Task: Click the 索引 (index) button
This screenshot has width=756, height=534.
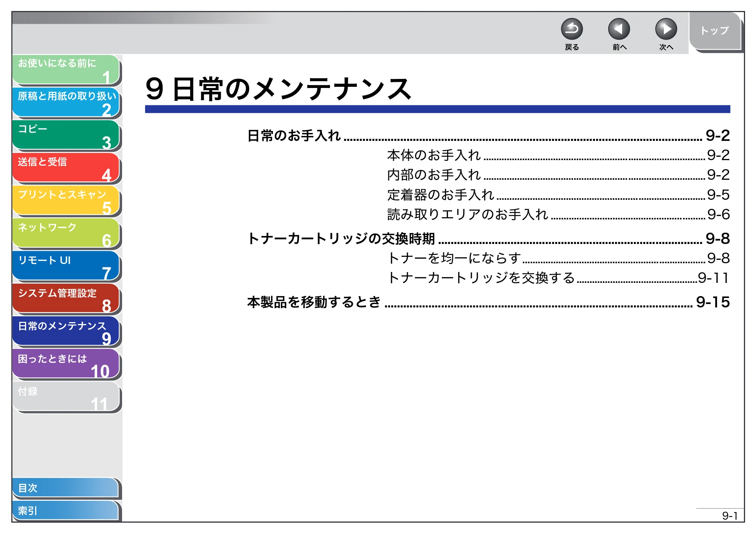Action: [65, 511]
